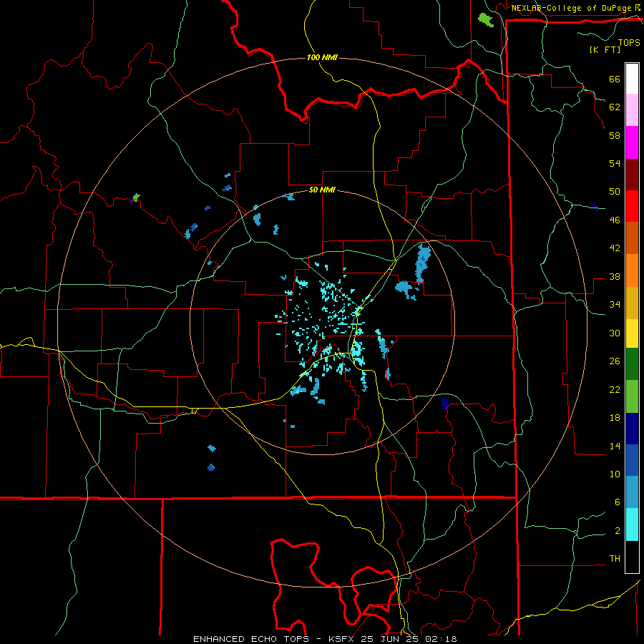
Task: Click the legend value 38
Action: (x=615, y=277)
